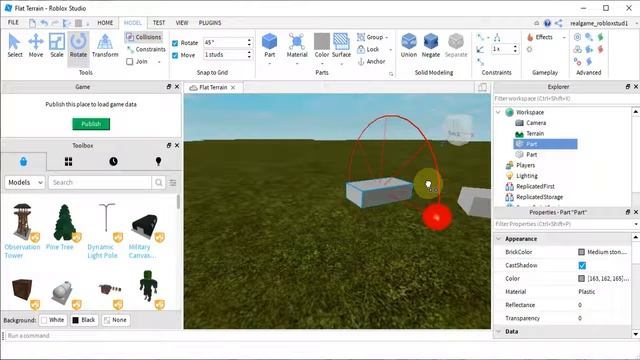
Task: Switch to the VIEW ribbon tab
Action: tap(182, 23)
